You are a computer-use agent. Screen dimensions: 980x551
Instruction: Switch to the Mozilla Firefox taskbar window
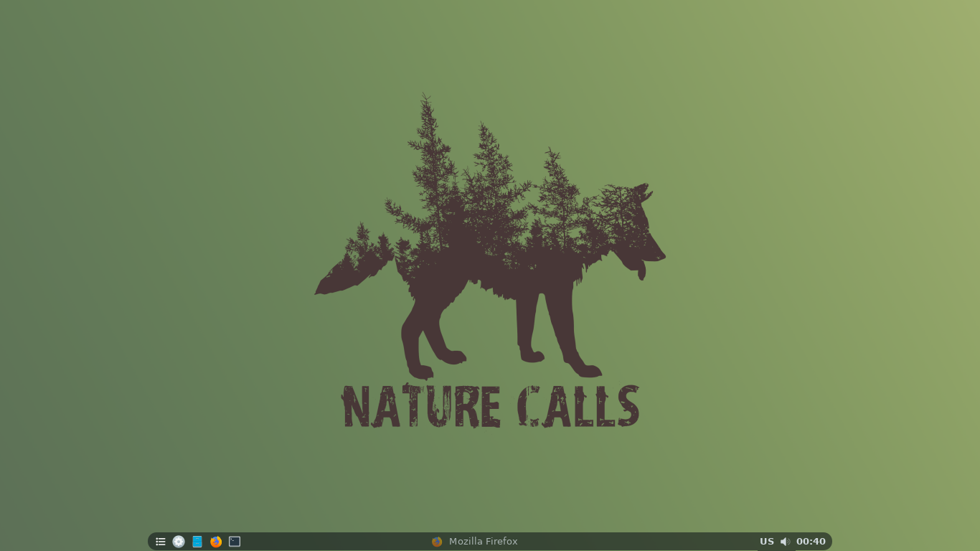(x=474, y=542)
